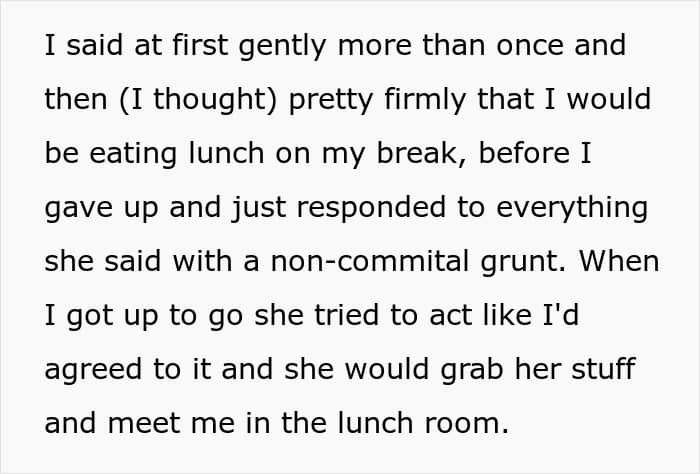
Task: Click the word "non-commital"
Action: click(x=370, y=262)
